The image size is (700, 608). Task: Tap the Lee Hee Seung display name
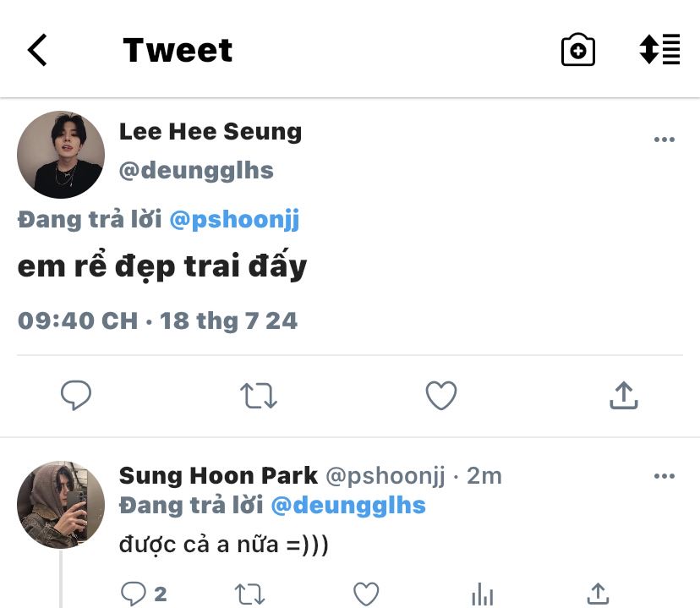coord(211,132)
